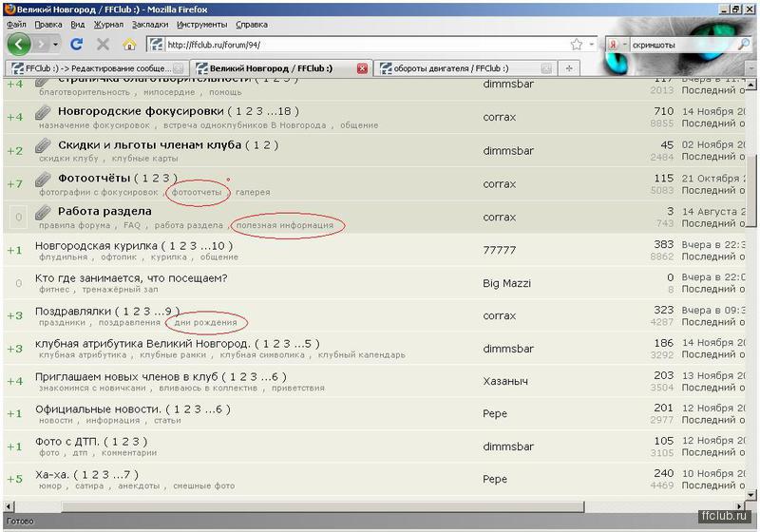The image size is (760, 532).
Task: Open the Новгородская курилка topic
Action: [x=96, y=246]
